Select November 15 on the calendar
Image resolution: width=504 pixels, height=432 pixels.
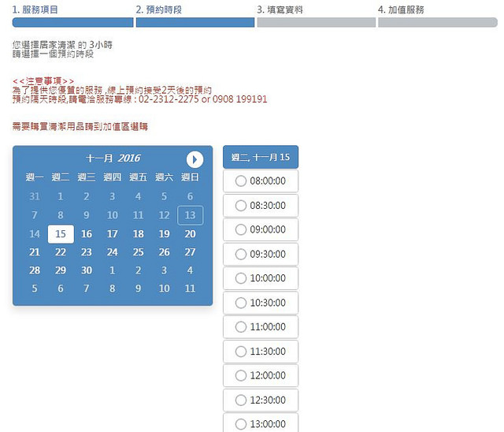pyautogui.click(x=61, y=234)
